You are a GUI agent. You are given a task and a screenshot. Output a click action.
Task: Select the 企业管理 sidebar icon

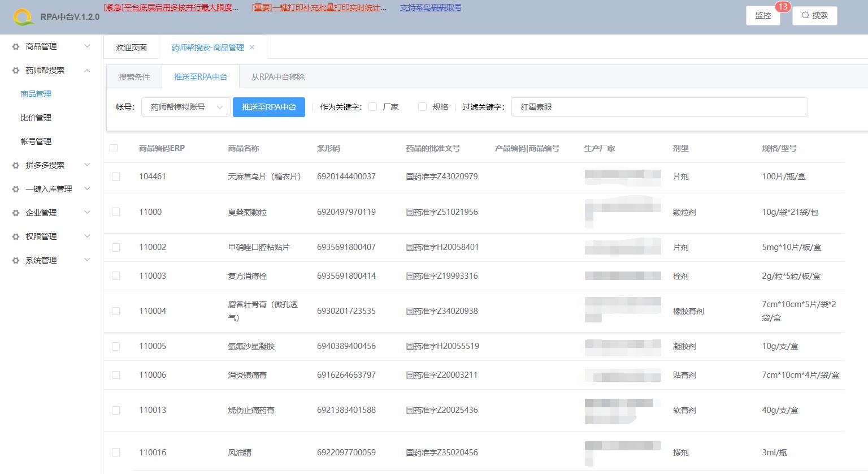tap(15, 213)
